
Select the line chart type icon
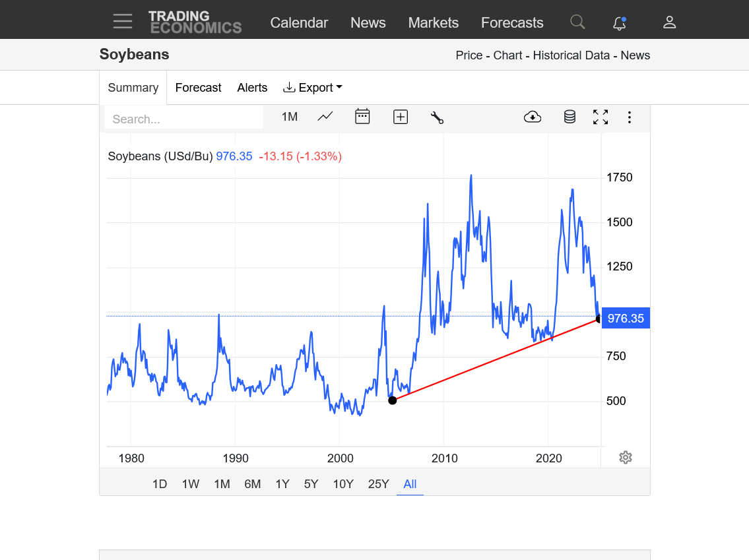pyautogui.click(x=325, y=117)
